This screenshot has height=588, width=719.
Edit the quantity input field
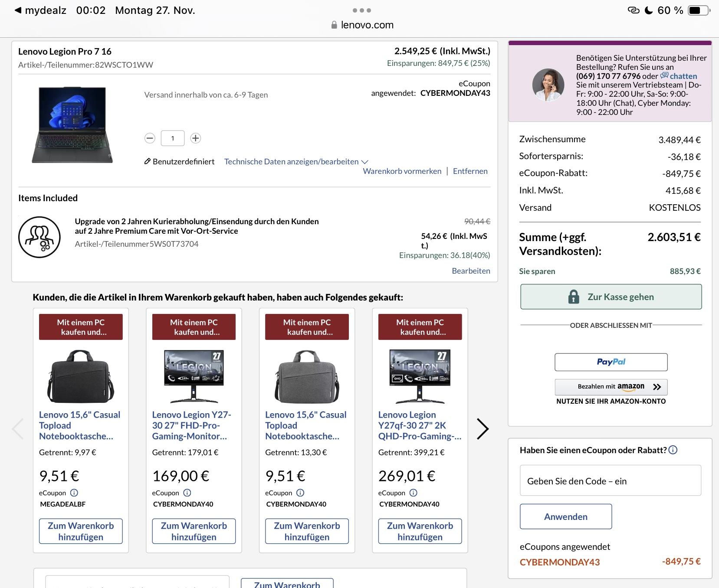(173, 138)
